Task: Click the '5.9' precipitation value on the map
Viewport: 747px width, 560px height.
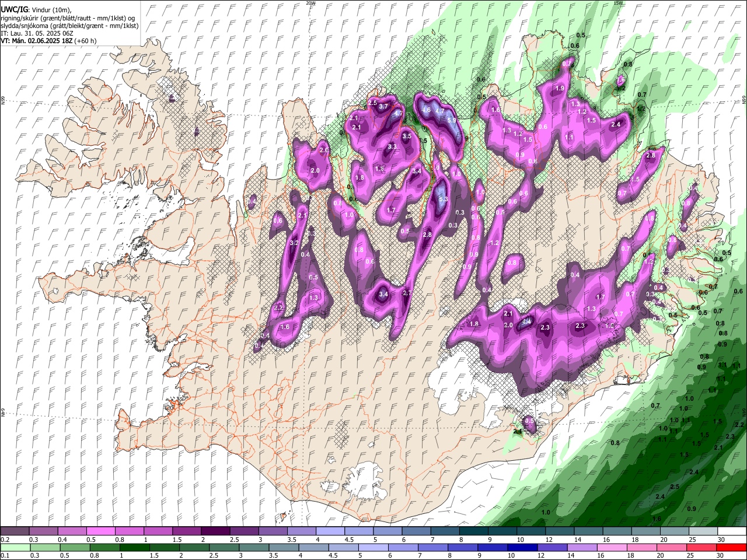Action: [451, 121]
